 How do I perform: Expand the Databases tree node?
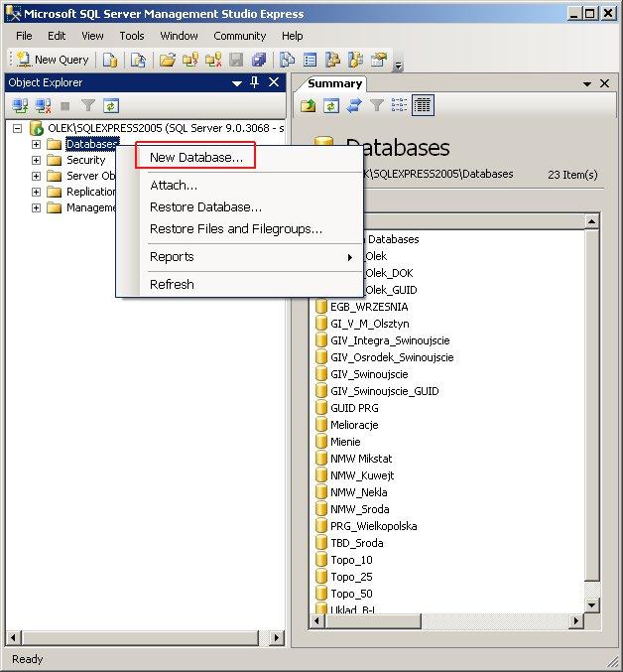[36, 144]
